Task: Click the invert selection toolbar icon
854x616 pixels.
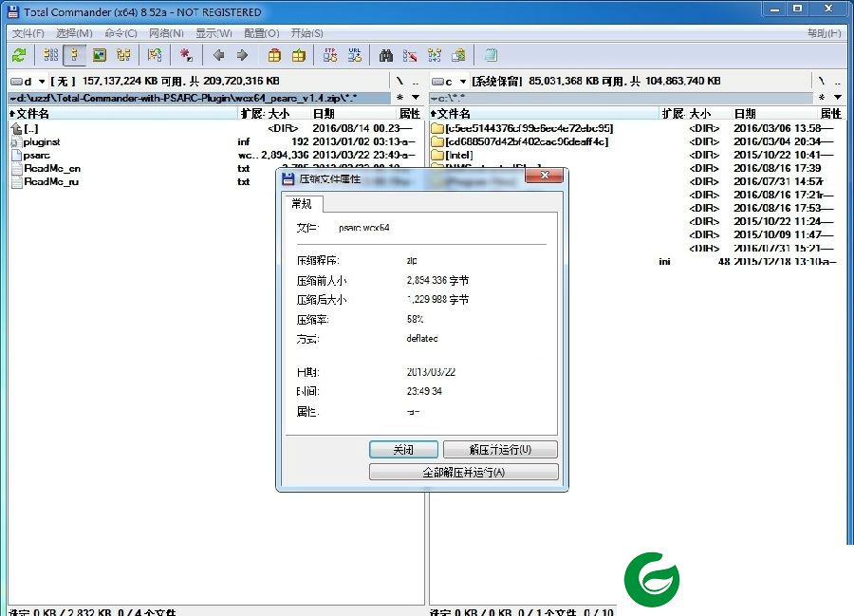Action: coord(155,55)
